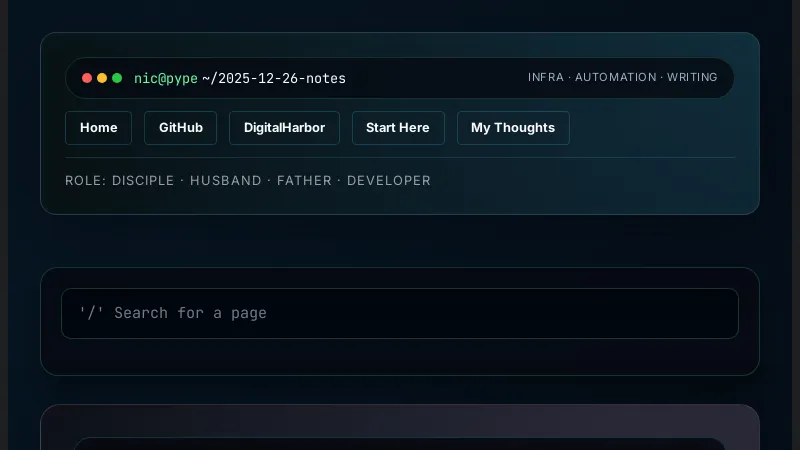Open the My Thoughts section

(x=513, y=128)
